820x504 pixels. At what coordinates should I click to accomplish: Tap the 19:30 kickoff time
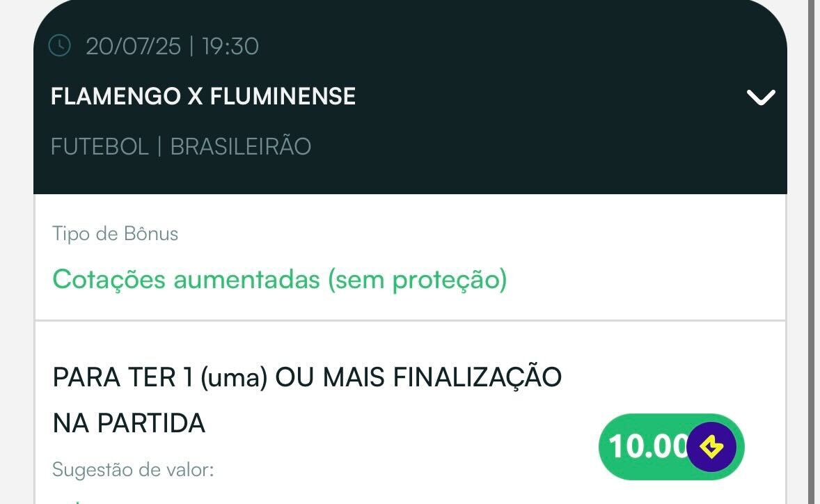230,47
